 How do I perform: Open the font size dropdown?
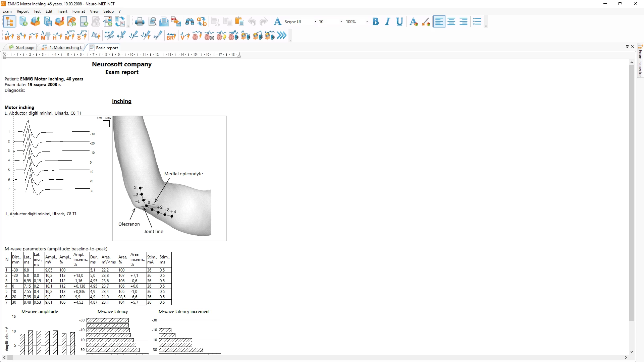tap(341, 22)
